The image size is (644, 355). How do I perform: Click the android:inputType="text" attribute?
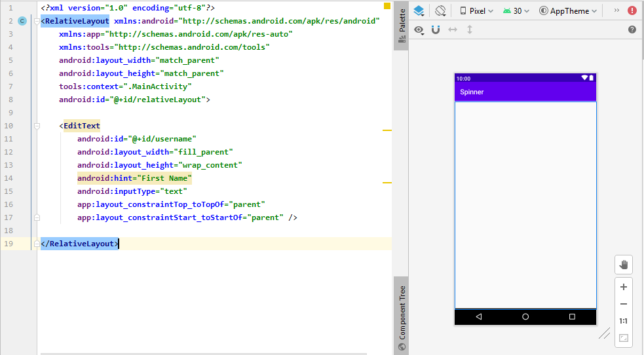[x=132, y=191]
